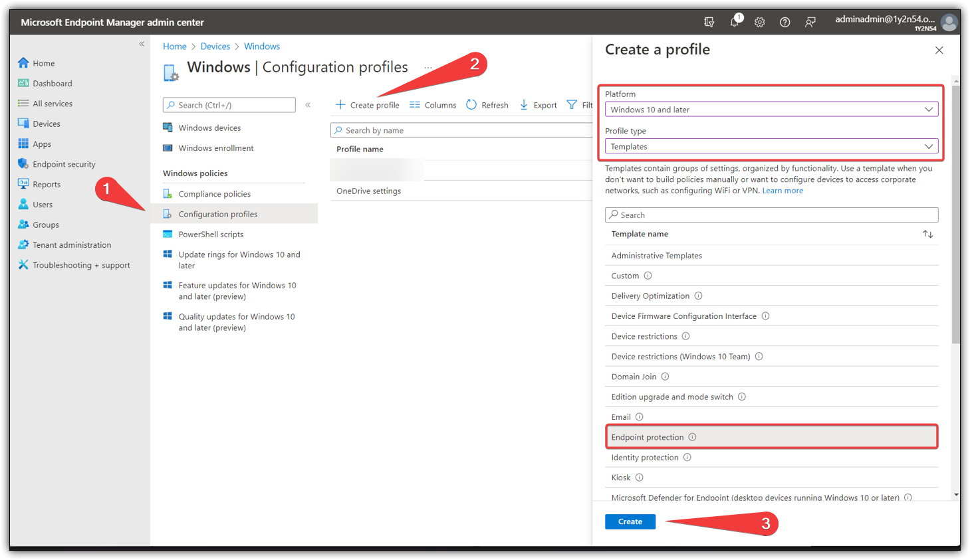Viewport: 970px width, 560px height.
Task: Click the Columns toolbar button
Action: [433, 105]
